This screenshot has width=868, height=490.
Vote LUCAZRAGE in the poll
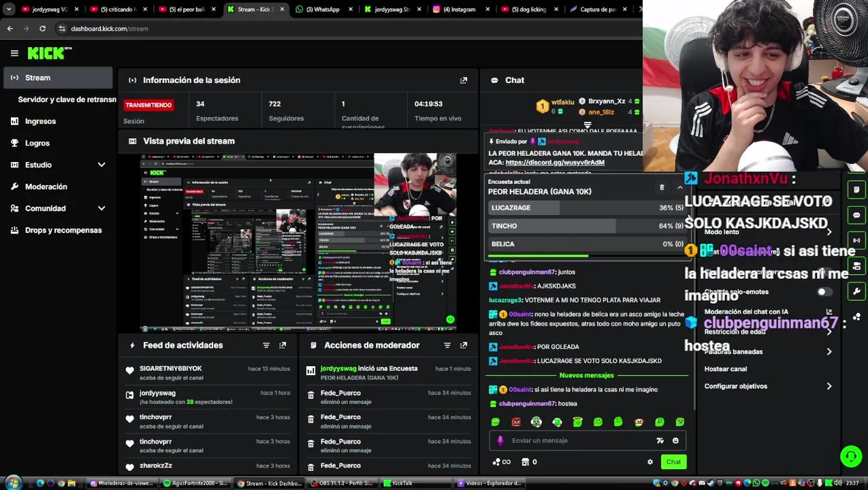[586, 208]
